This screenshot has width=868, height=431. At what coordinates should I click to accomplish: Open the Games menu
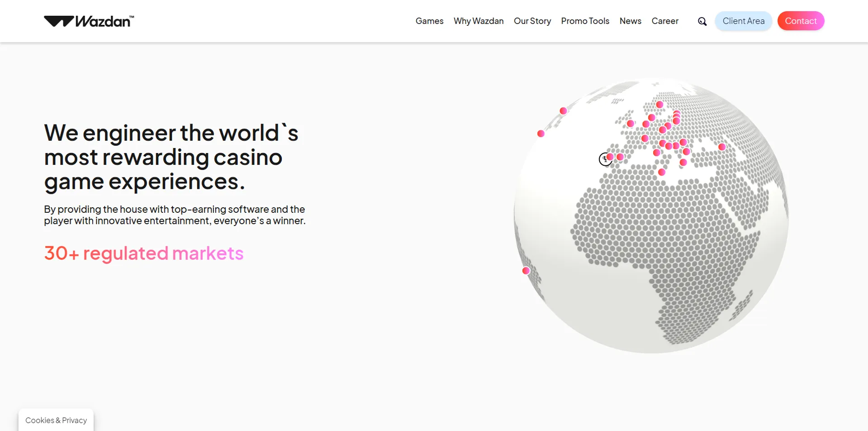click(429, 21)
